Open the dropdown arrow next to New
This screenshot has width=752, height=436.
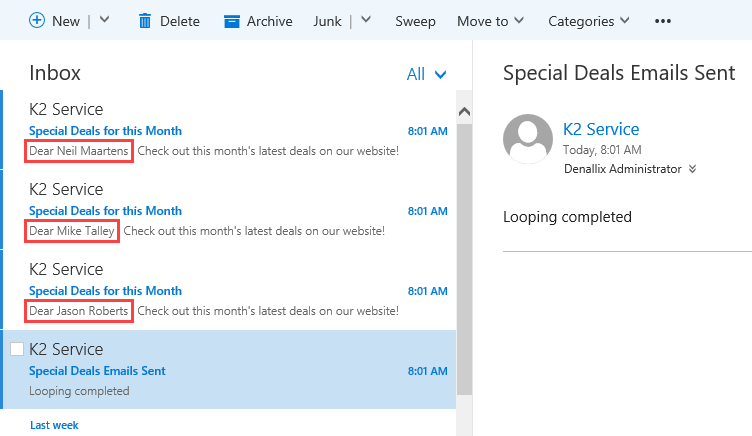pyautogui.click(x=105, y=20)
